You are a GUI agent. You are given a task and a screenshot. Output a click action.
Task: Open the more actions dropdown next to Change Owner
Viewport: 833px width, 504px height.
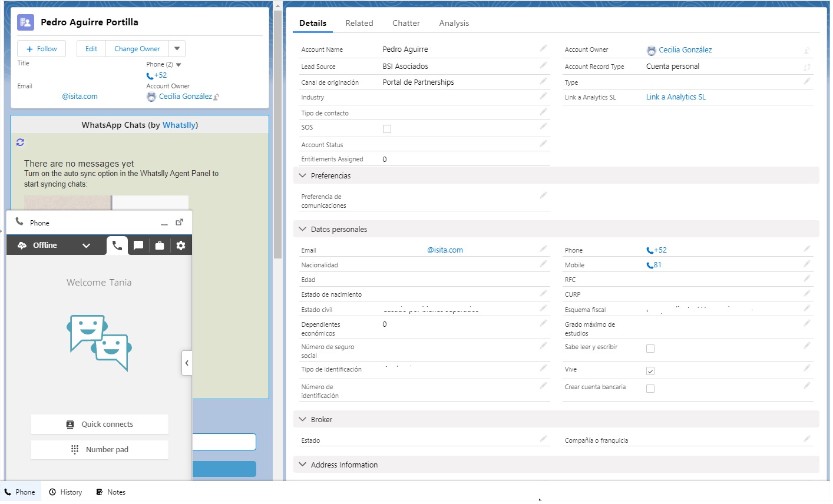click(177, 49)
